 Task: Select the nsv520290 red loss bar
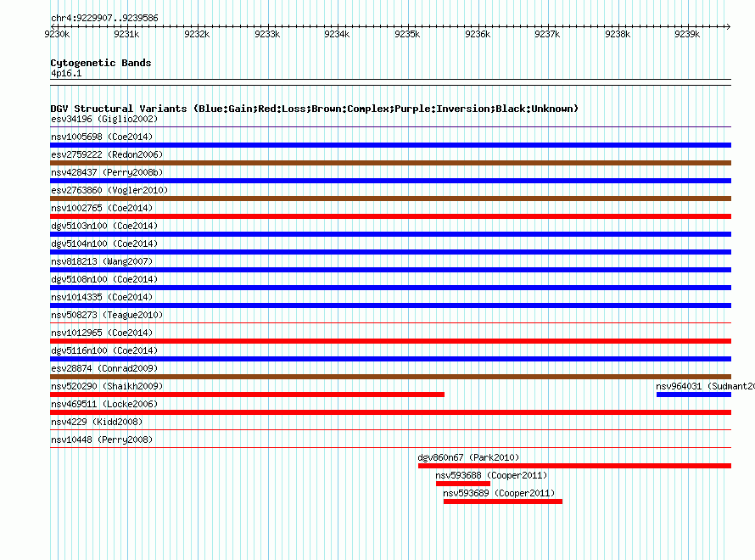click(x=247, y=395)
